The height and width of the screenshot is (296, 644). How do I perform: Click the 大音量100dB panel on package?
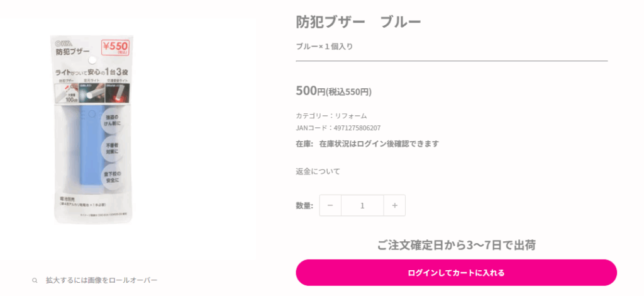coord(70,93)
